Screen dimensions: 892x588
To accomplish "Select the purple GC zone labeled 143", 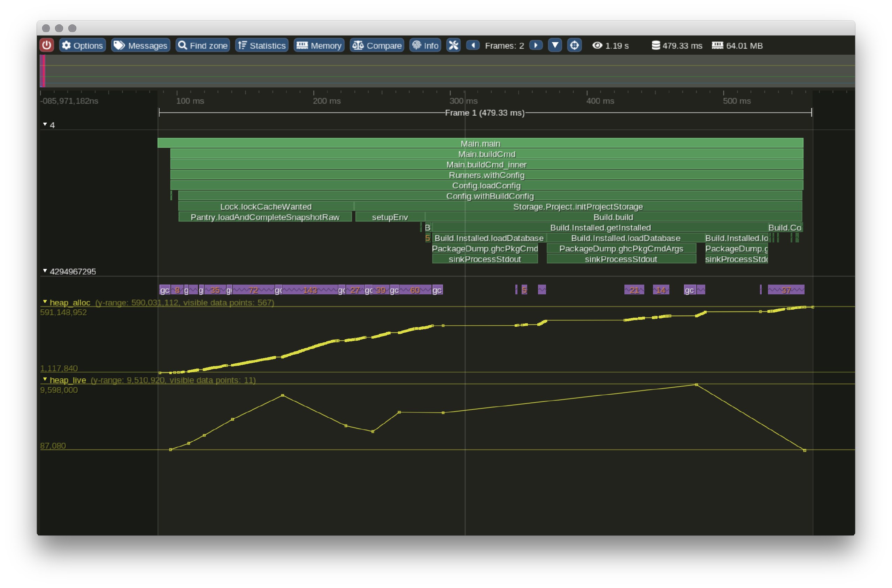I will [310, 289].
